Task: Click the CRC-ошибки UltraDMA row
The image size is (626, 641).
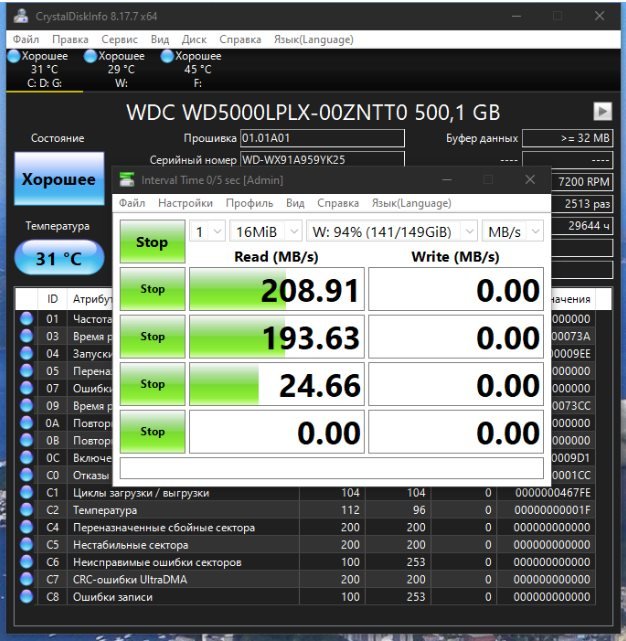Action: [307, 579]
